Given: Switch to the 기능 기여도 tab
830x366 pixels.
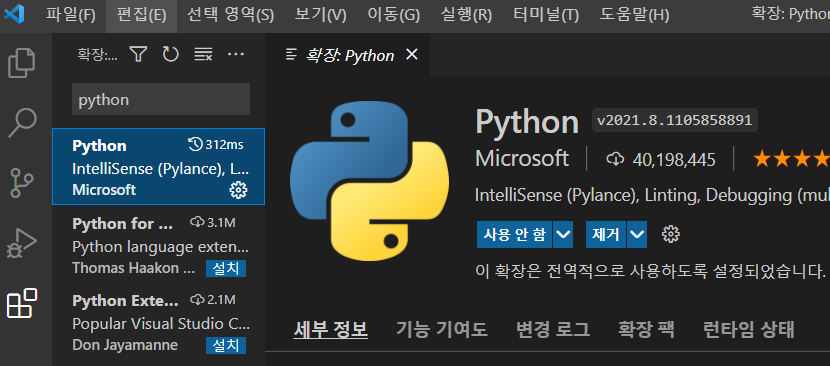Looking at the screenshot, I should tap(441, 329).
